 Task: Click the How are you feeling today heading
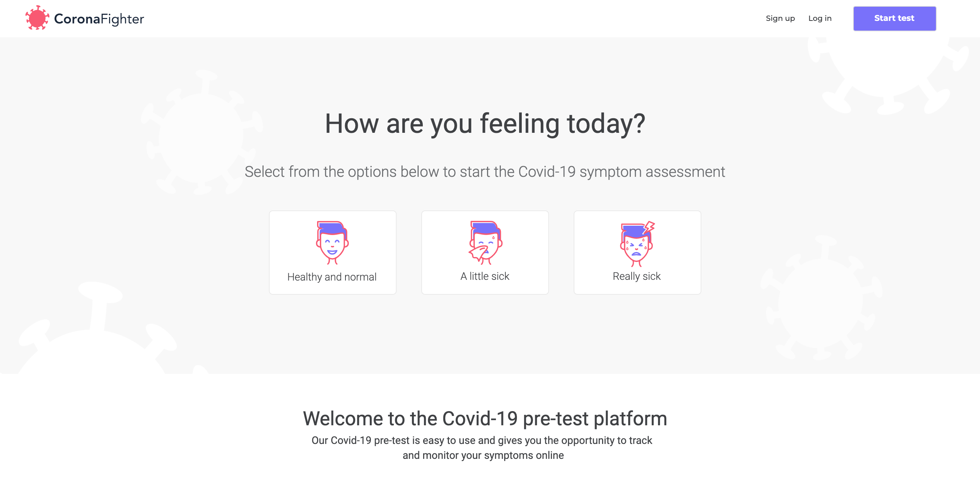[x=486, y=123]
